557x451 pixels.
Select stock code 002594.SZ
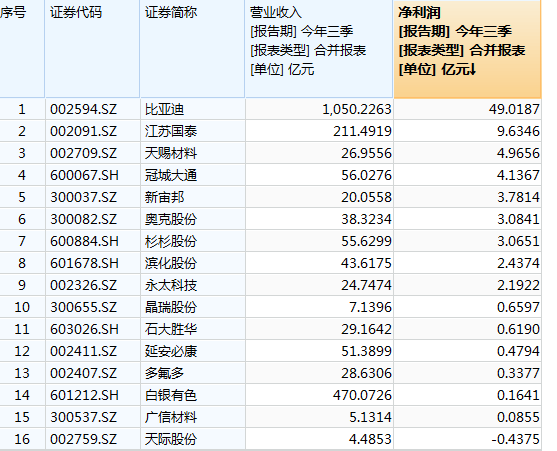point(83,109)
